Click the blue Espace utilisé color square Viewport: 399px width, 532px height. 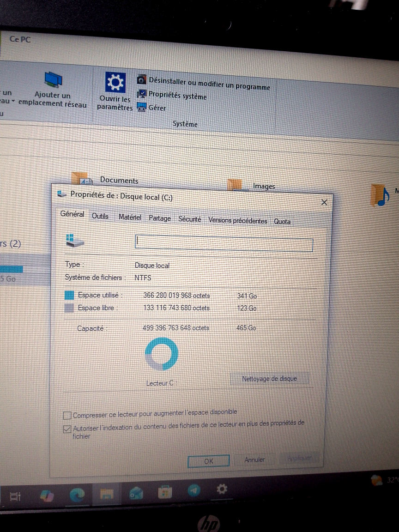[69, 295]
